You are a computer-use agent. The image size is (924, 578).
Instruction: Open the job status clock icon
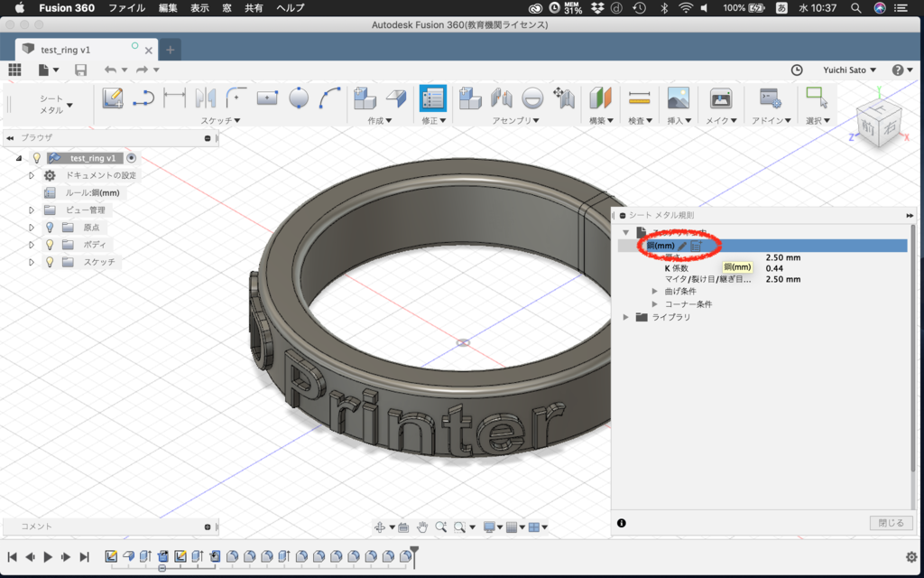797,70
